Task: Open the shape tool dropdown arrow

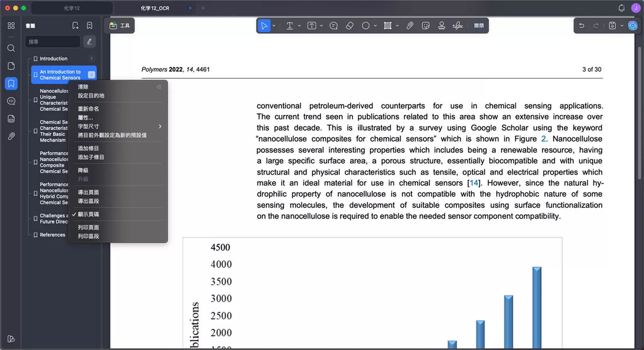Action: click(375, 26)
